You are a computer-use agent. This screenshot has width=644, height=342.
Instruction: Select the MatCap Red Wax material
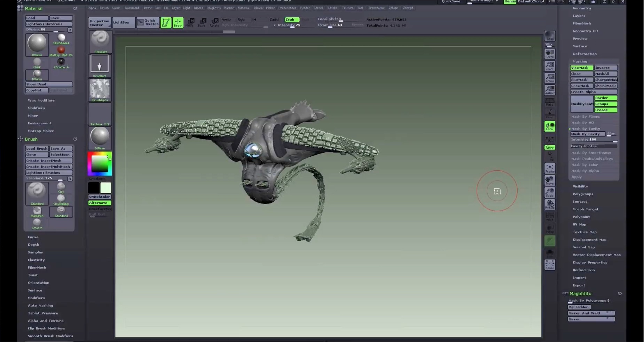point(61,51)
